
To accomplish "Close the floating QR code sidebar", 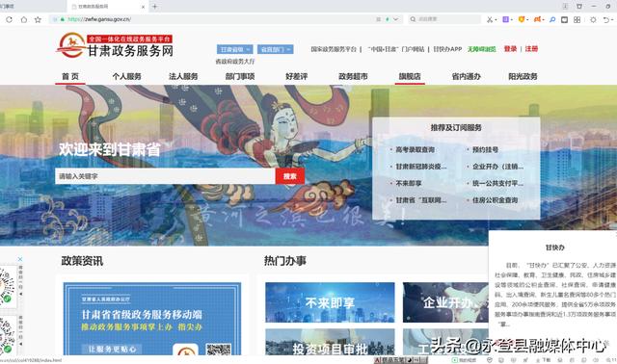I will pyautogui.click(x=20, y=259).
